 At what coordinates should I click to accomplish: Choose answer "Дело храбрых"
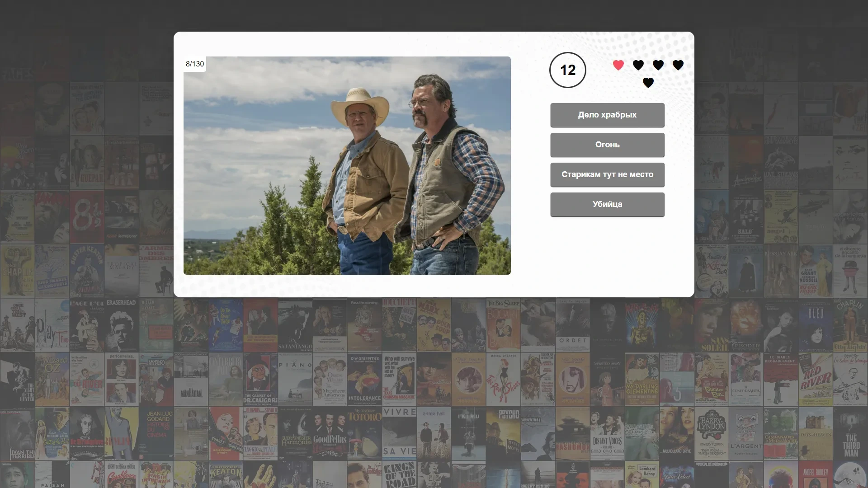point(607,115)
